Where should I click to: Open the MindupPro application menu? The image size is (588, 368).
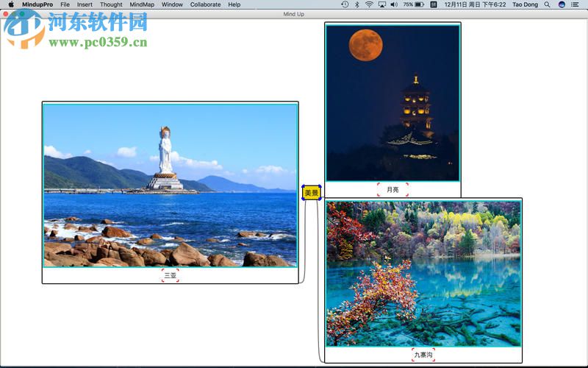(37, 4)
